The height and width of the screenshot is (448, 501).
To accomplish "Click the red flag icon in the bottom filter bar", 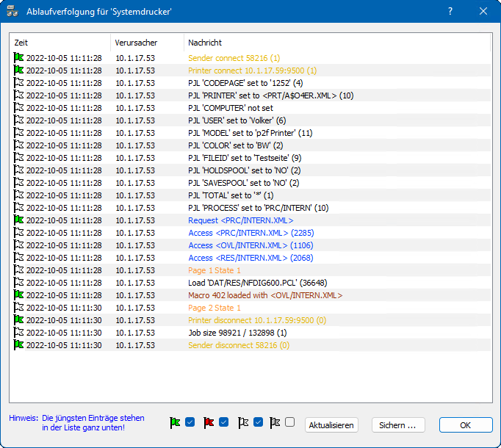I will tap(209, 422).
